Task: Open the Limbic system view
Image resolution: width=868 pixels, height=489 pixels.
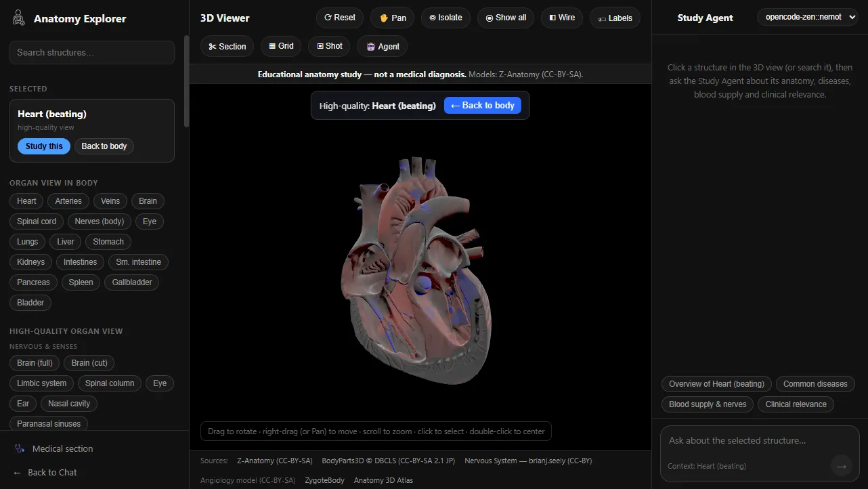Action: (x=42, y=383)
